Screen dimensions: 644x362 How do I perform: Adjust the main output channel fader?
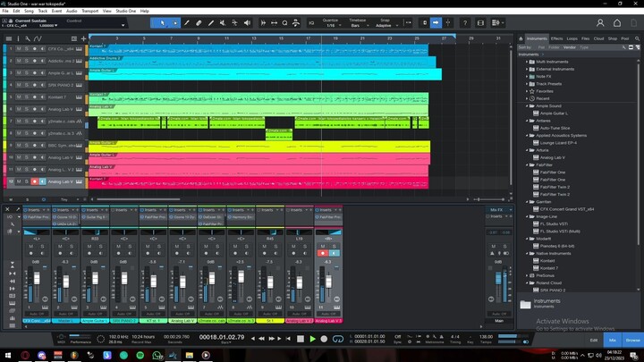498,279
